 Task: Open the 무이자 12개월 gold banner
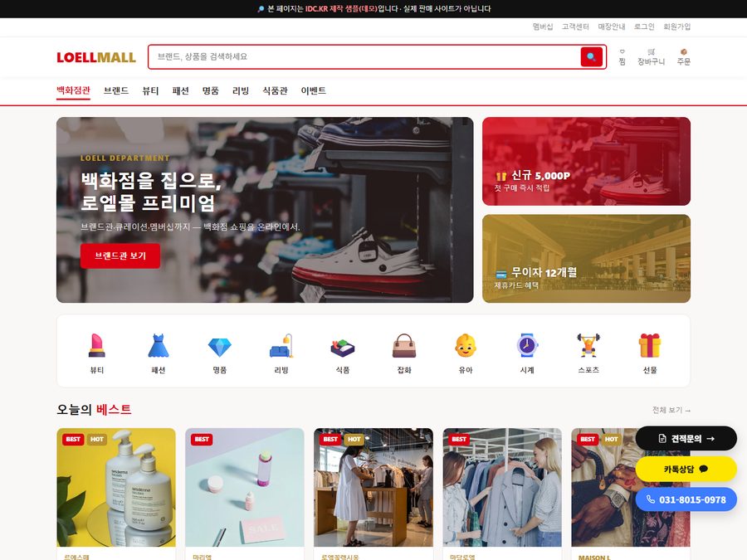pyautogui.click(x=586, y=259)
